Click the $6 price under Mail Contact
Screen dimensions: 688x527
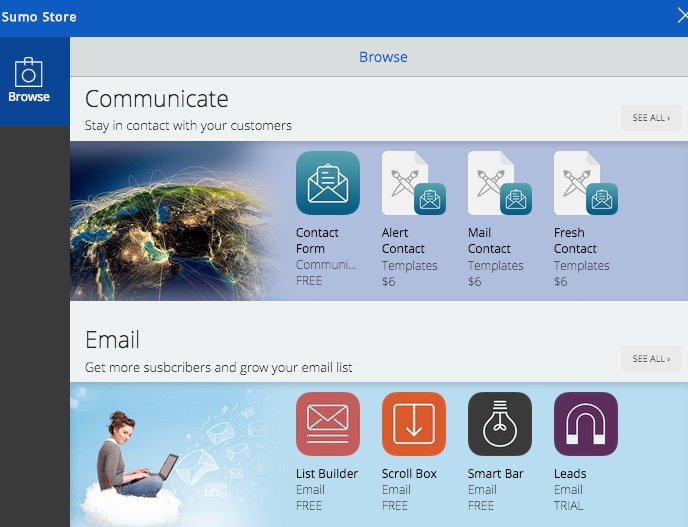474,281
